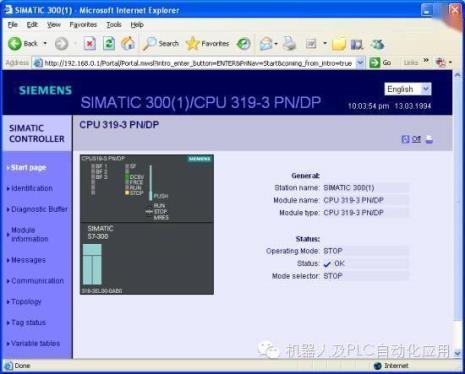Open the Back button history arrow
Viewport: 465px width, 374px height.
point(45,43)
